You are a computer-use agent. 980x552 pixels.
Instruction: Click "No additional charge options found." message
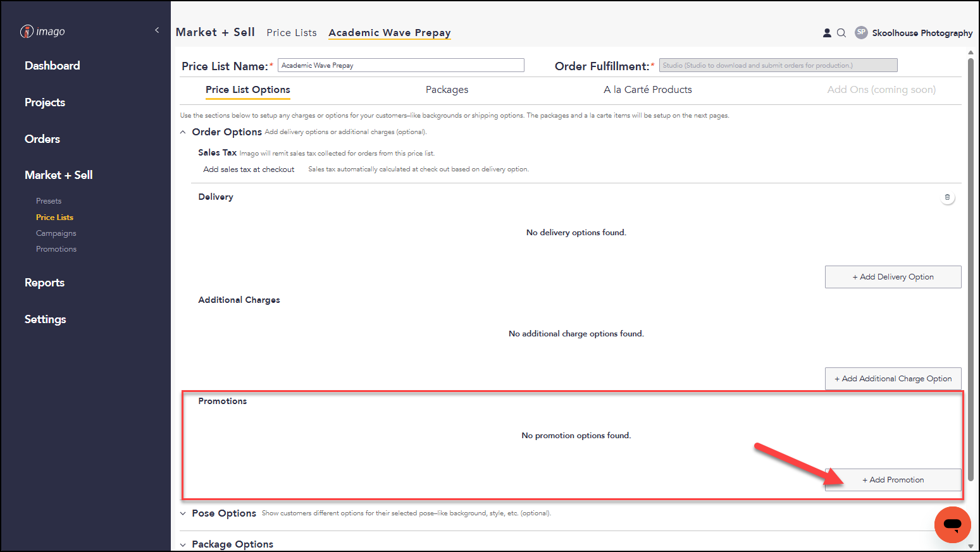tap(576, 334)
